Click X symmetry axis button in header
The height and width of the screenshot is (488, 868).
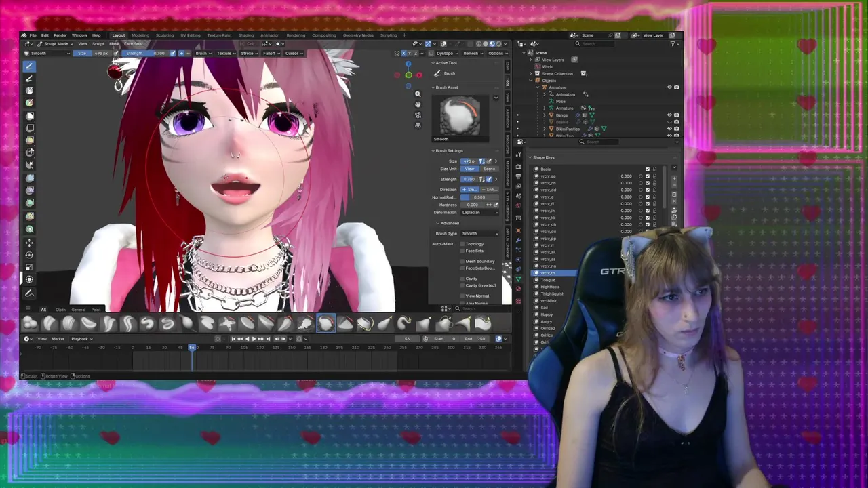tap(403, 53)
